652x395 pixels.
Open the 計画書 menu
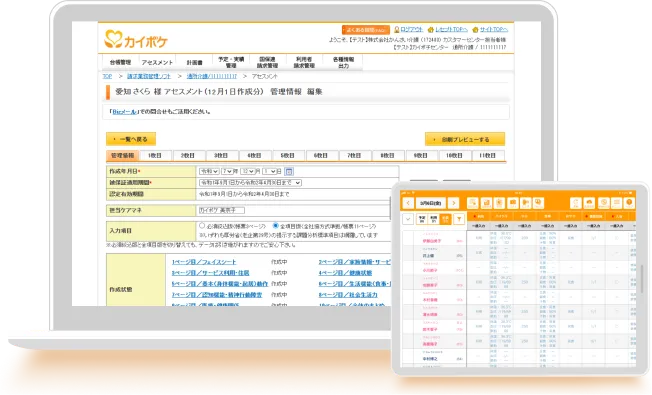coord(194,62)
